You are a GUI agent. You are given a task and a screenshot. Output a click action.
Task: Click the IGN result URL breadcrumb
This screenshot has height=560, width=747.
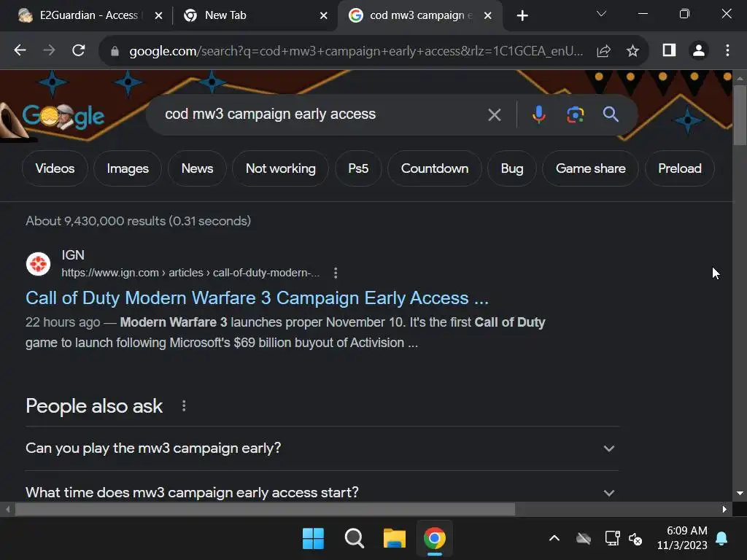(x=190, y=273)
